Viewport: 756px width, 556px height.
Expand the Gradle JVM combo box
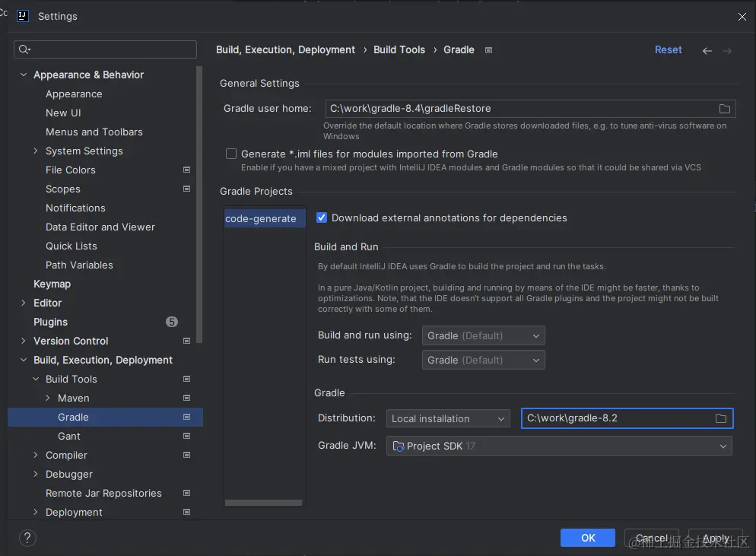559,446
